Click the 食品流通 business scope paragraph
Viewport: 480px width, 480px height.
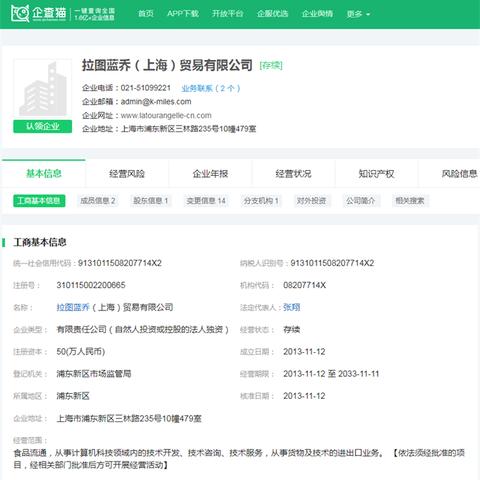239,459
